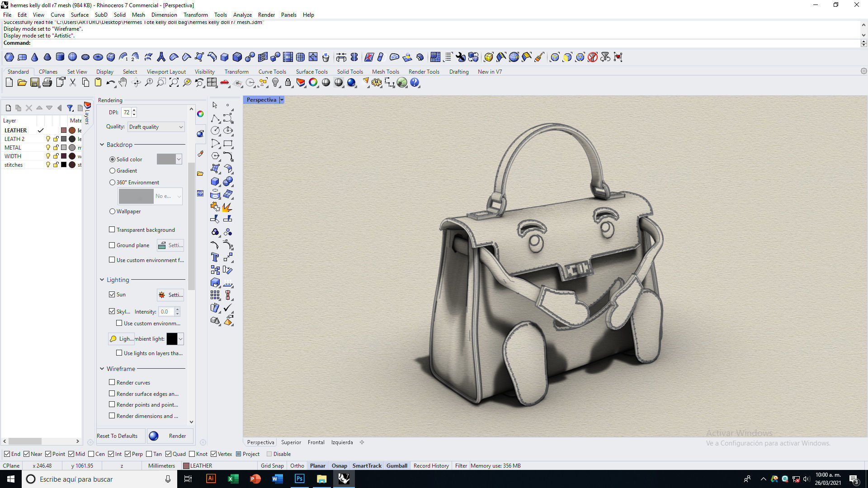Click the Save floppy disk icon
This screenshot has width=868, height=488.
[x=34, y=83]
